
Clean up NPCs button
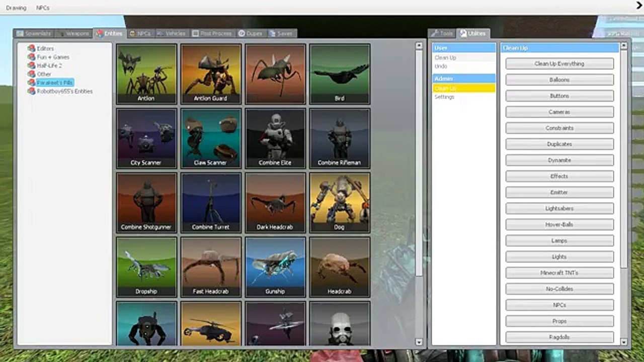[x=559, y=305]
